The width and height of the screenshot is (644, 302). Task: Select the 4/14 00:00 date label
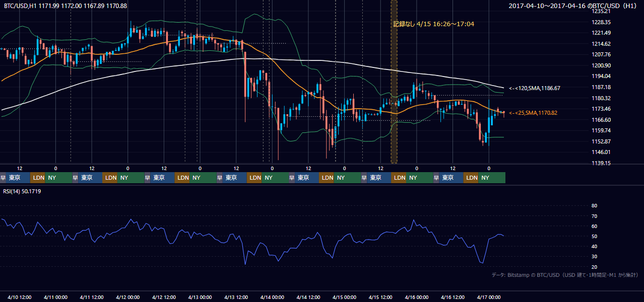(273, 297)
